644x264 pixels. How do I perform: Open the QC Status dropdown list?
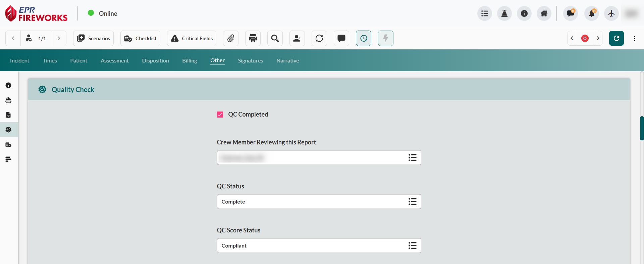click(x=412, y=202)
